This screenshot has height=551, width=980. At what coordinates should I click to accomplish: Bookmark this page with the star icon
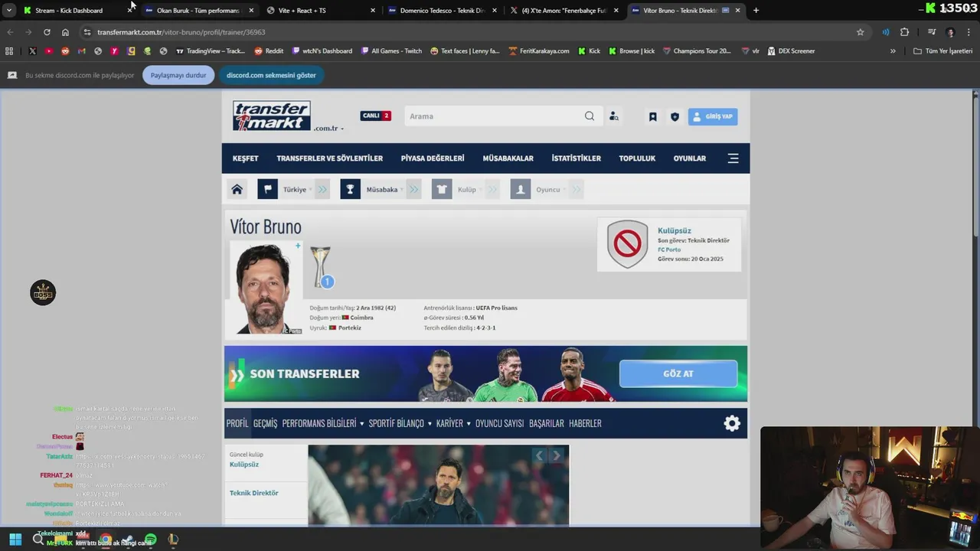tap(861, 32)
